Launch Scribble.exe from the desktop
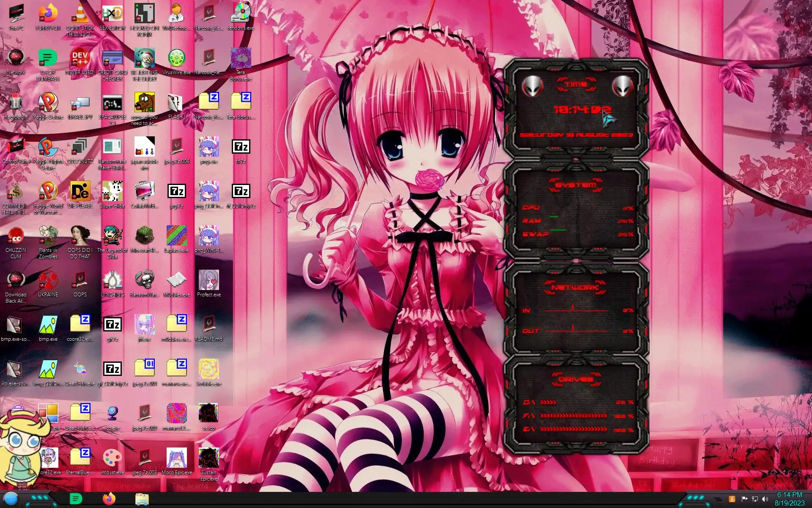 pyautogui.click(x=208, y=370)
